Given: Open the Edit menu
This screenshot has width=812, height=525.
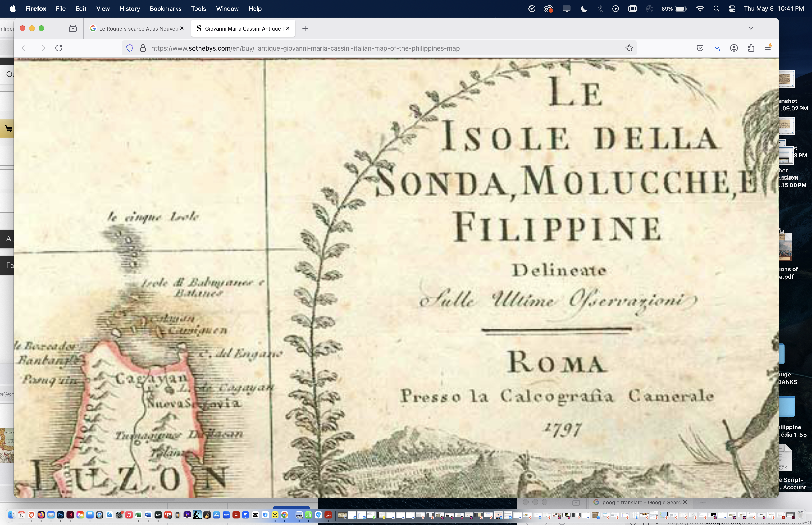Looking at the screenshot, I should point(81,8).
